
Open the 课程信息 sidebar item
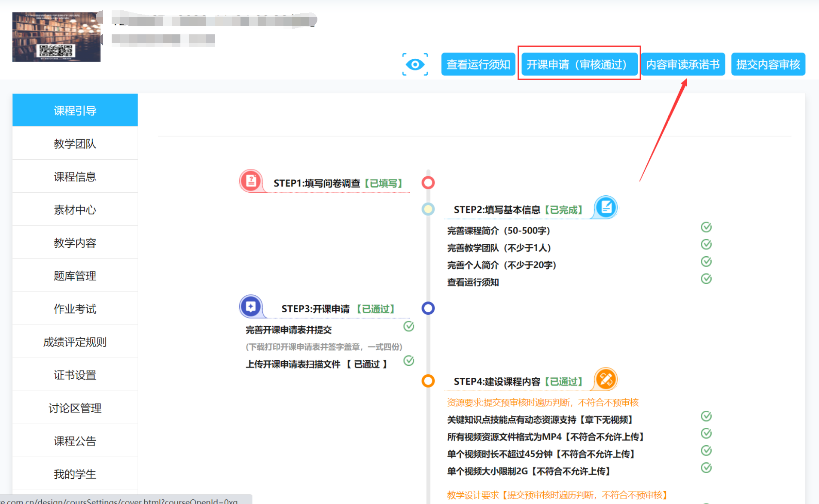pos(75,176)
